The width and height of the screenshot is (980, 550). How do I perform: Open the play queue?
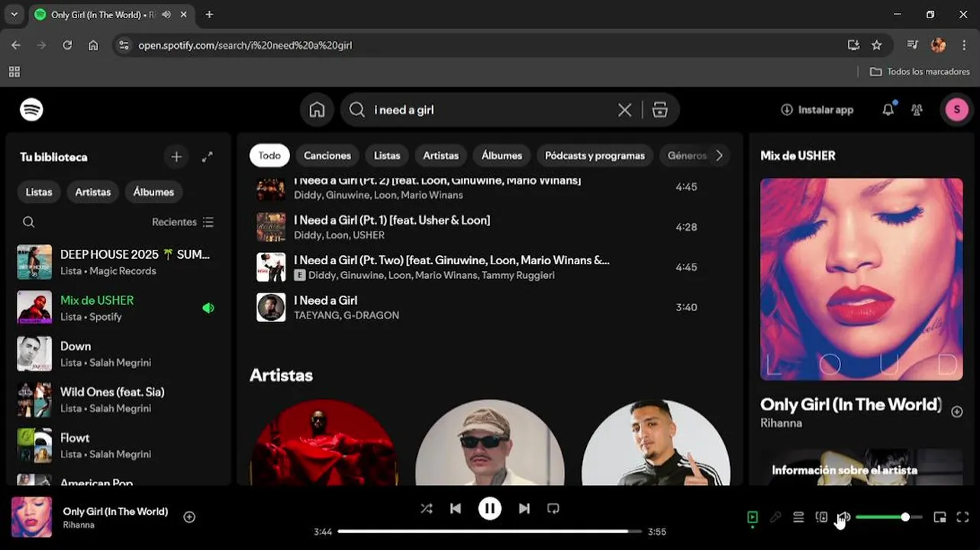click(798, 517)
